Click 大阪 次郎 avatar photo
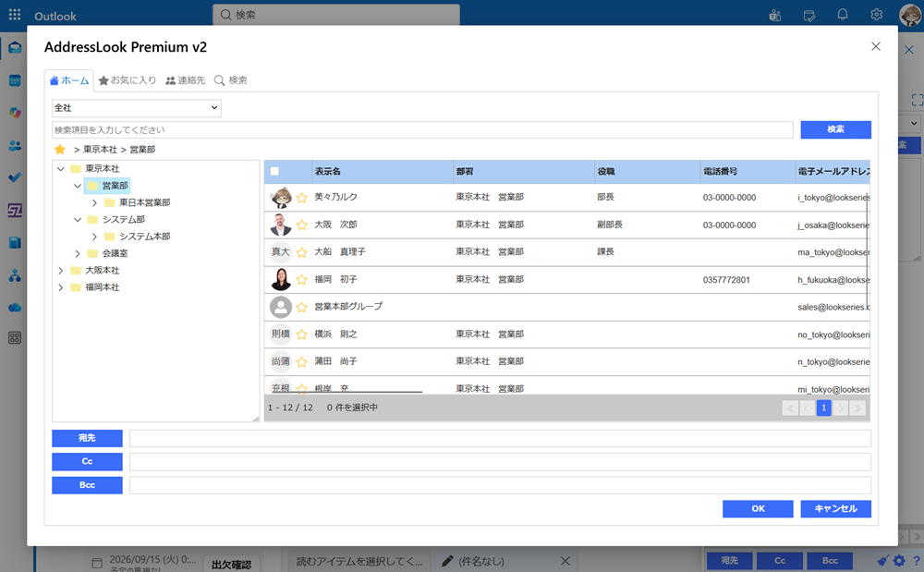This screenshot has width=924, height=572. (281, 225)
